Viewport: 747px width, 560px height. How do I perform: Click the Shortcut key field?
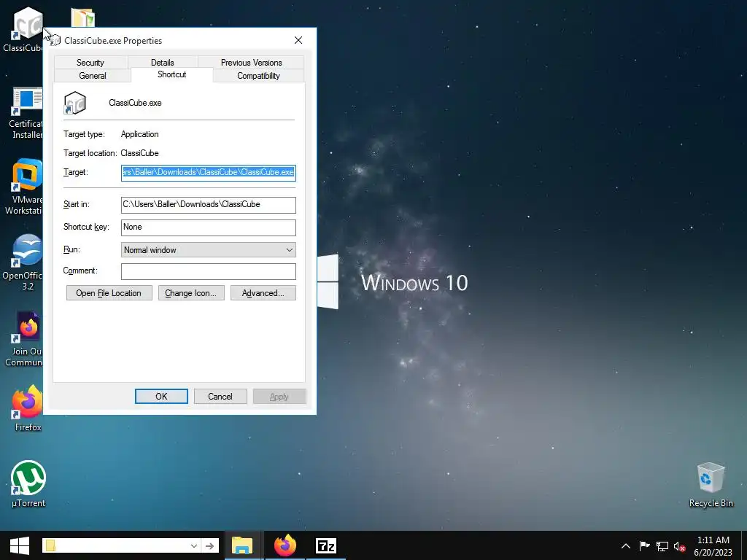click(x=208, y=227)
